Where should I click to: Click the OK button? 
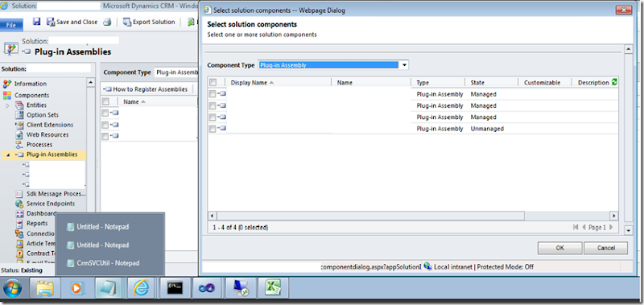coord(559,248)
